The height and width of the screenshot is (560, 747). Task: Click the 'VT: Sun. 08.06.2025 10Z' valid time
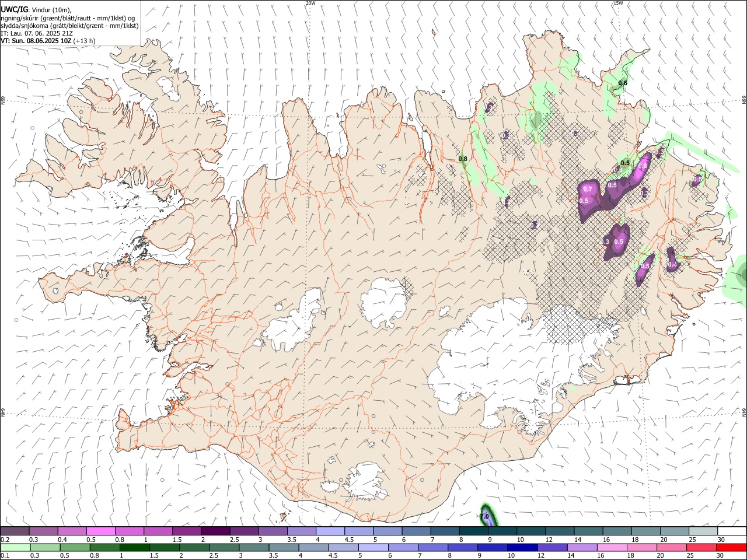(x=36, y=41)
